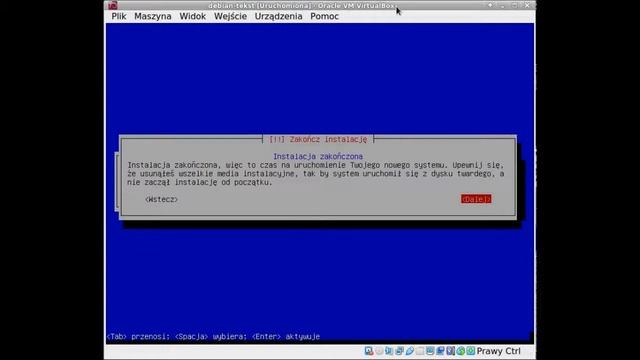Maximize the VirtualBox window
This screenshot has height=360, width=640.
(515, 5)
